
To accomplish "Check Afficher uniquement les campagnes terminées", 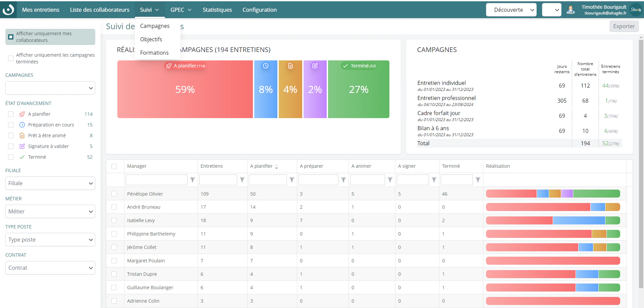I will tap(11, 58).
